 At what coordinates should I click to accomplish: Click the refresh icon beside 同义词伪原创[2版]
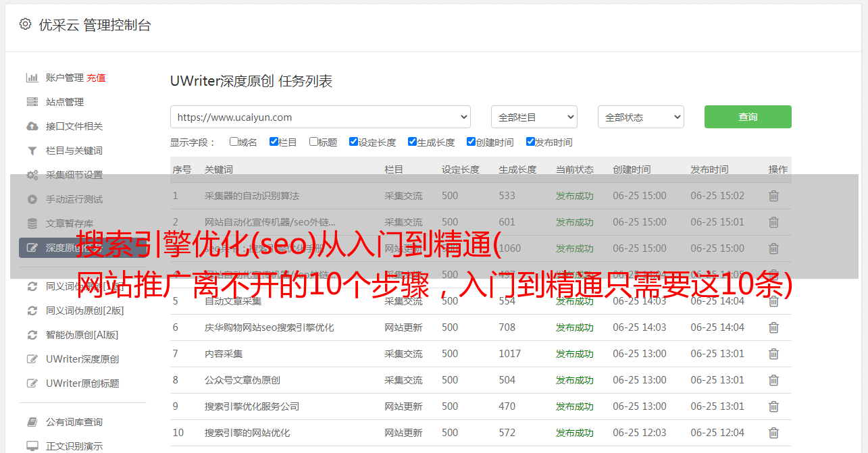click(32, 311)
